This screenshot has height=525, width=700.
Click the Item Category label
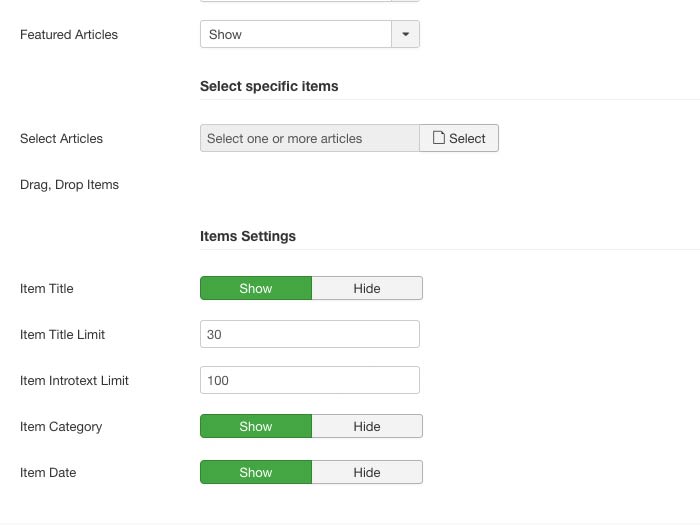point(61,426)
